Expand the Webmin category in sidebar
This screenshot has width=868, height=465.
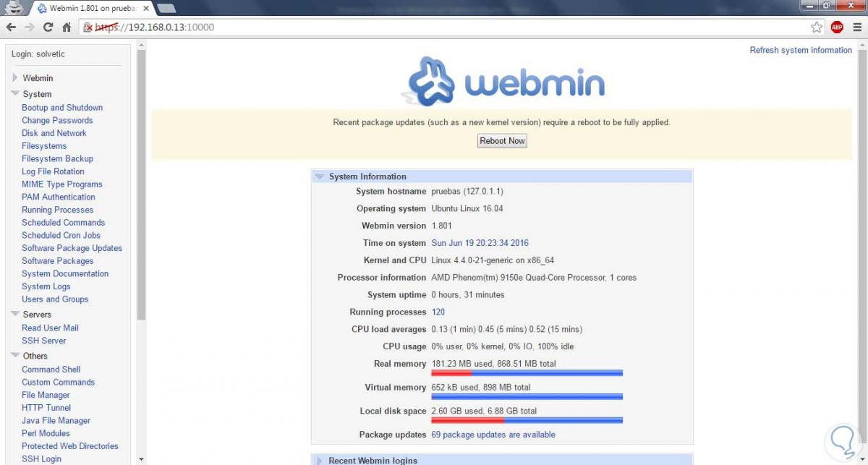pos(15,77)
